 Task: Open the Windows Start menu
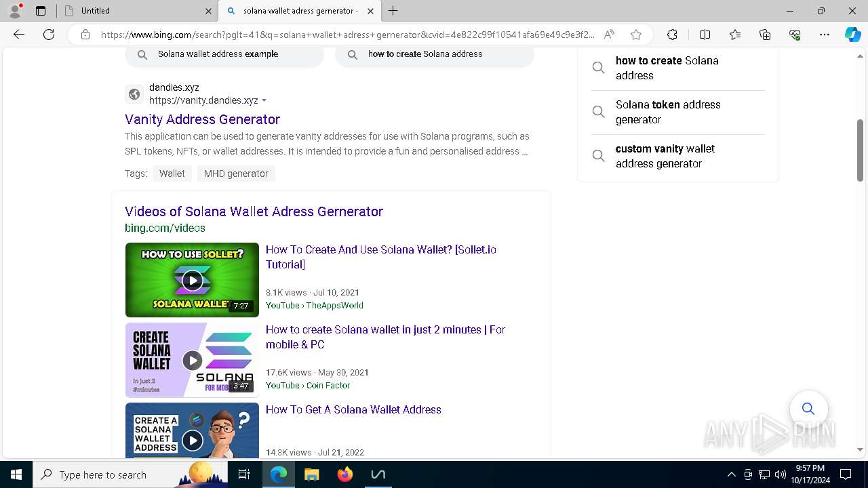coord(16,474)
